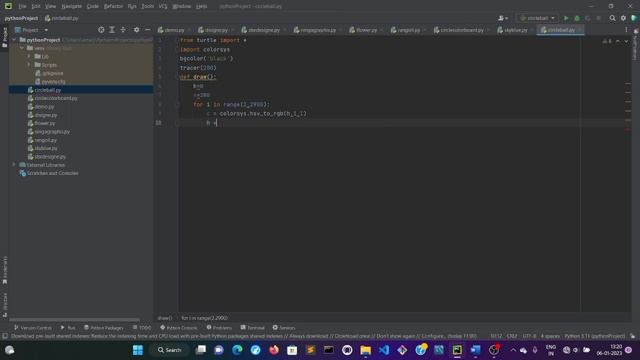Image resolution: width=640 pixels, height=360 pixels.
Task: Hide the Project tool window with the minus icon
Action: pos(147,30)
